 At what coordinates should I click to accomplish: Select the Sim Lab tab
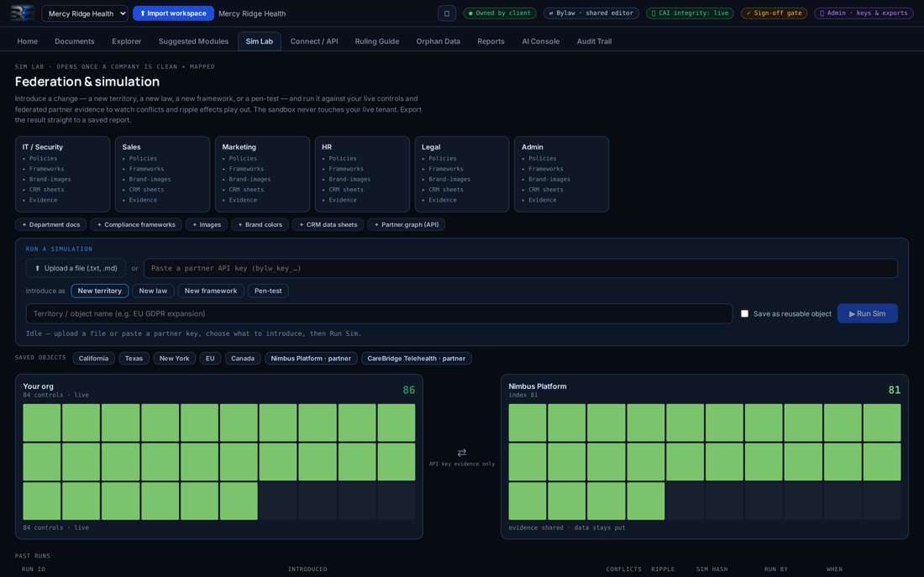coord(260,41)
